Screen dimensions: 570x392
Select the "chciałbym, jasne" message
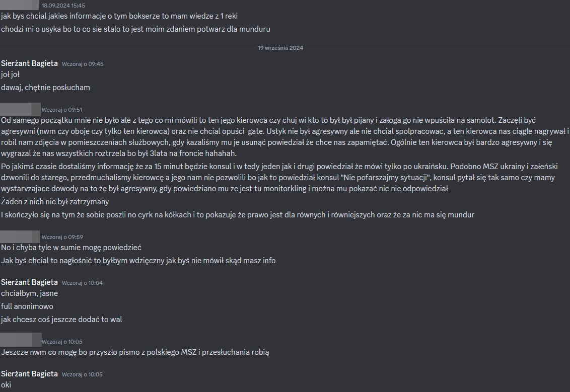coord(29,293)
